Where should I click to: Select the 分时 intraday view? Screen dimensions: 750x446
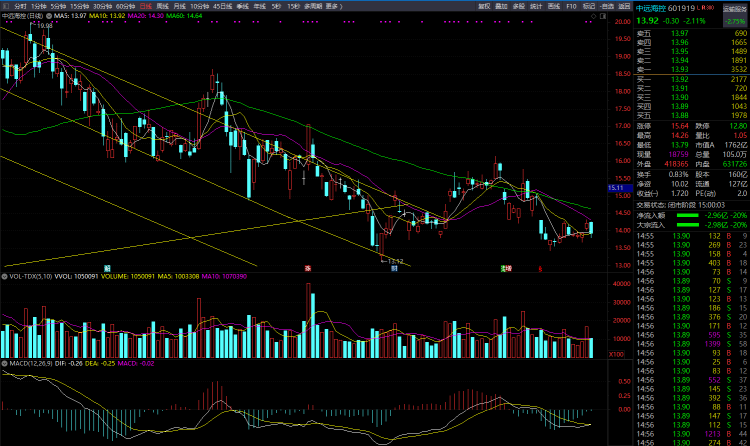click(20, 6)
